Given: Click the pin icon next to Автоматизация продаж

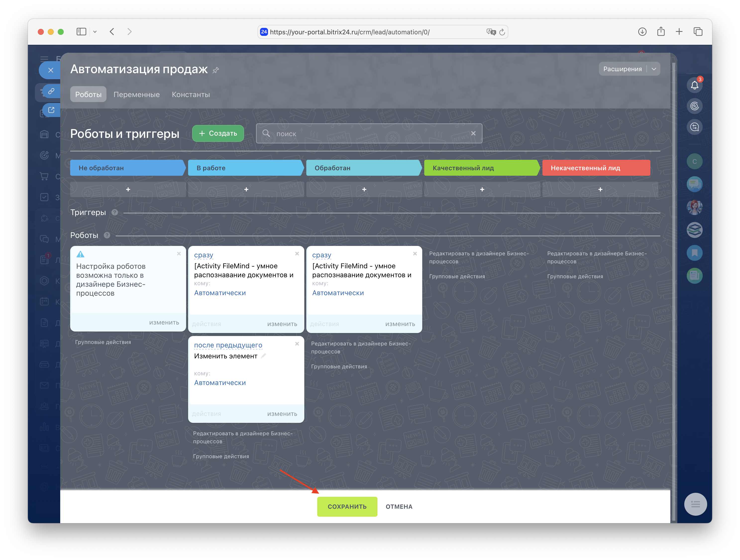Looking at the screenshot, I should (x=216, y=70).
